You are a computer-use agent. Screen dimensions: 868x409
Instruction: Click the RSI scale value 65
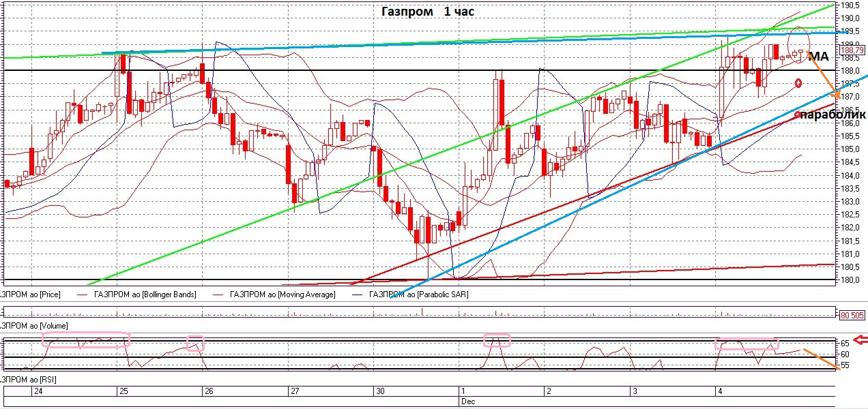click(x=845, y=343)
